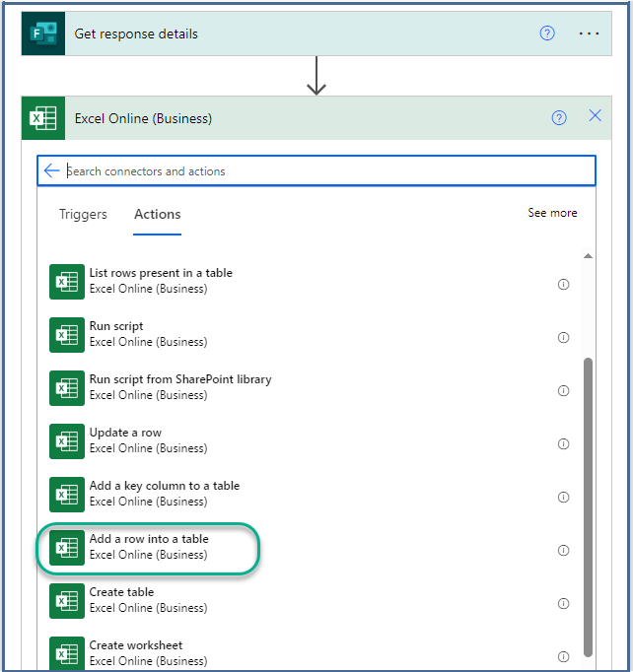Click the back arrow in search box
The width and height of the screenshot is (633, 672).
point(51,170)
